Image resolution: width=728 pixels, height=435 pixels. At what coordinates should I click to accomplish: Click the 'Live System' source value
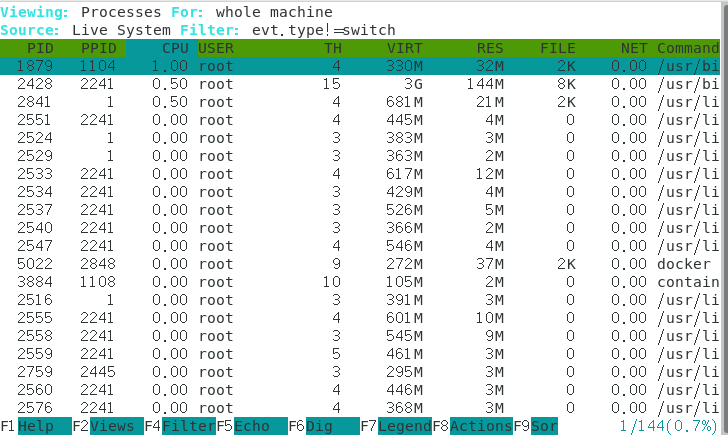[121, 30]
